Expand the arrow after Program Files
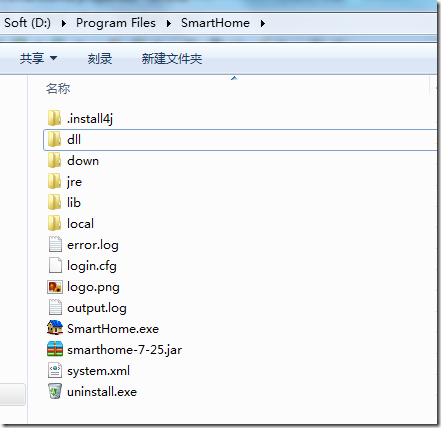This screenshot has width=441, height=428. click(x=169, y=23)
